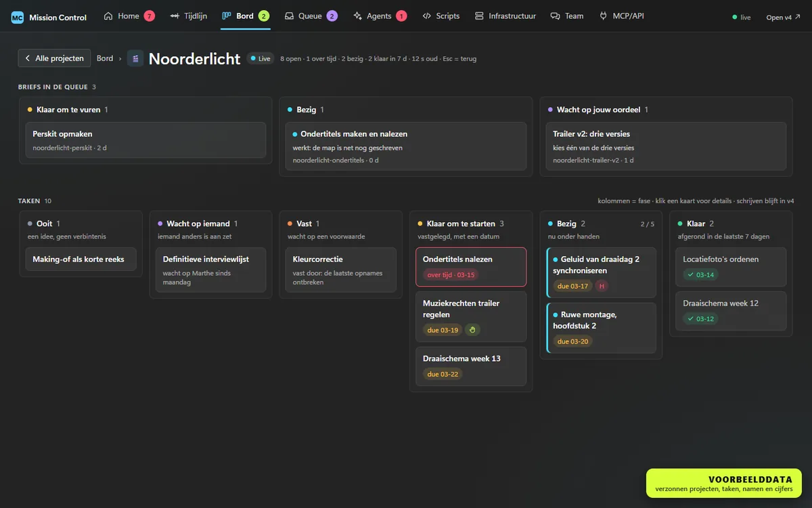The height and width of the screenshot is (508, 812).
Task: Click the purple 2 badge beside Queue
Action: pos(332,16)
